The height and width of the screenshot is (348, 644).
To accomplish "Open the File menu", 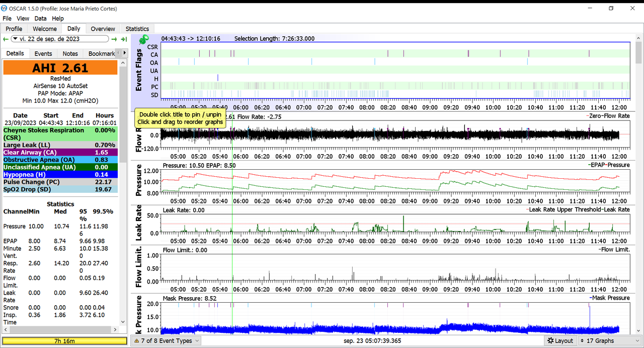I will (x=7, y=18).
